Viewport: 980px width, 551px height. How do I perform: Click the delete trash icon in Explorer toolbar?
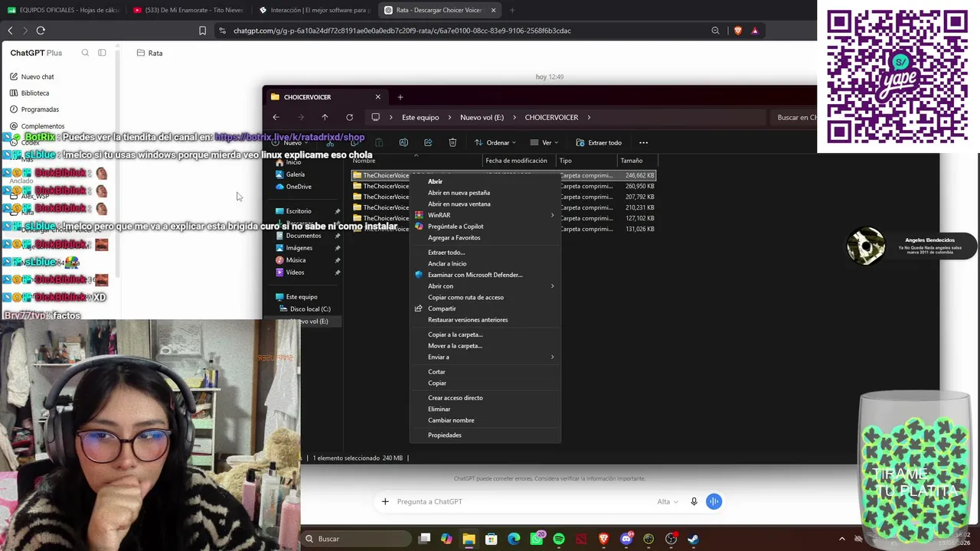click(x=452, y=142)
